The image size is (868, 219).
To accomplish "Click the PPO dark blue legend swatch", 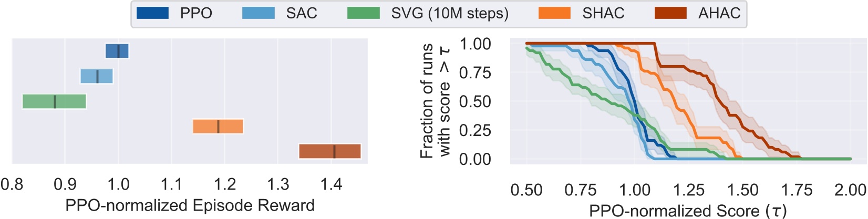I will point(152,13).
